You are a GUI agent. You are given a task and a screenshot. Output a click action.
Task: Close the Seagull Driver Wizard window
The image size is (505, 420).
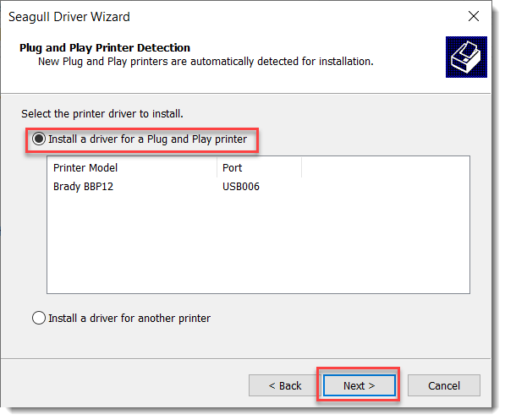click(x=474, y=16)
